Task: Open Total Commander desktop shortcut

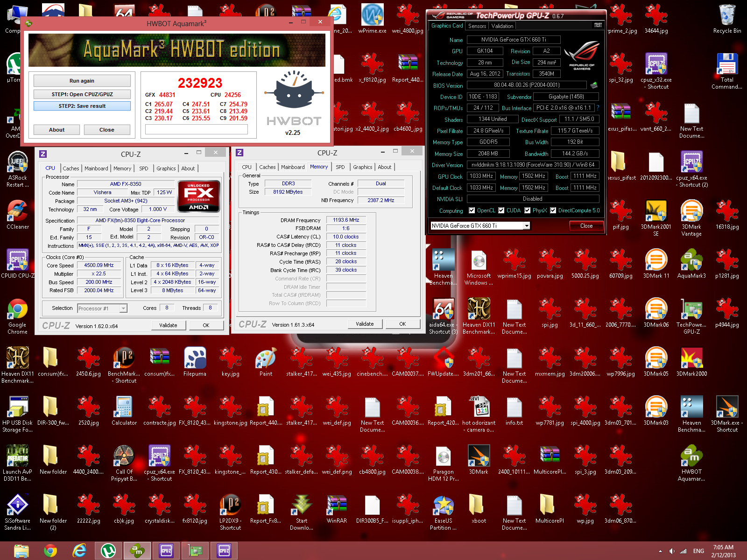Action: click(x=727, y=70)
